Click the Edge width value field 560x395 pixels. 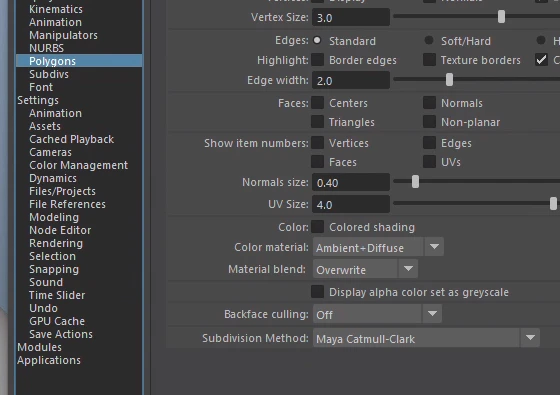(x=351, y=80)
